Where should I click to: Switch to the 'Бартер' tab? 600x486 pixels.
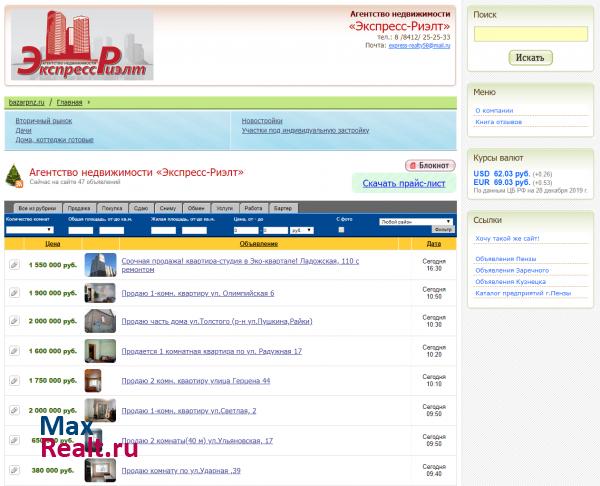pyautogui.click(x=283, y=208)
